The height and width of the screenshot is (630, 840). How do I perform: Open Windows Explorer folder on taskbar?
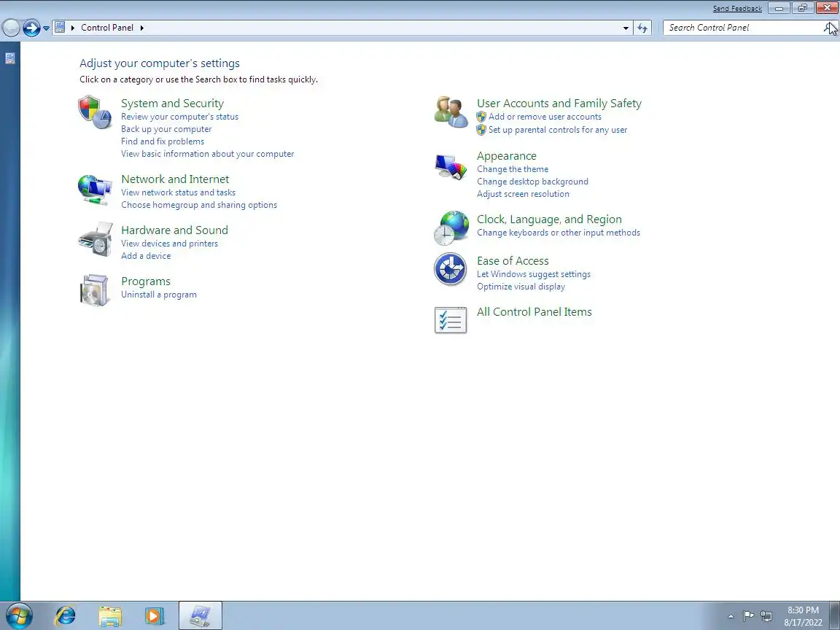tap(110, 616)
